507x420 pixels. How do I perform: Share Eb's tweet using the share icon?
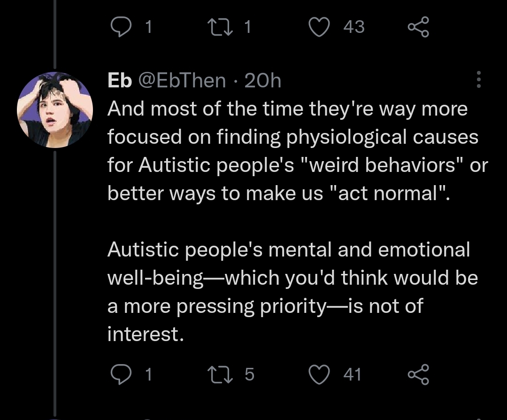pos(418,374)
